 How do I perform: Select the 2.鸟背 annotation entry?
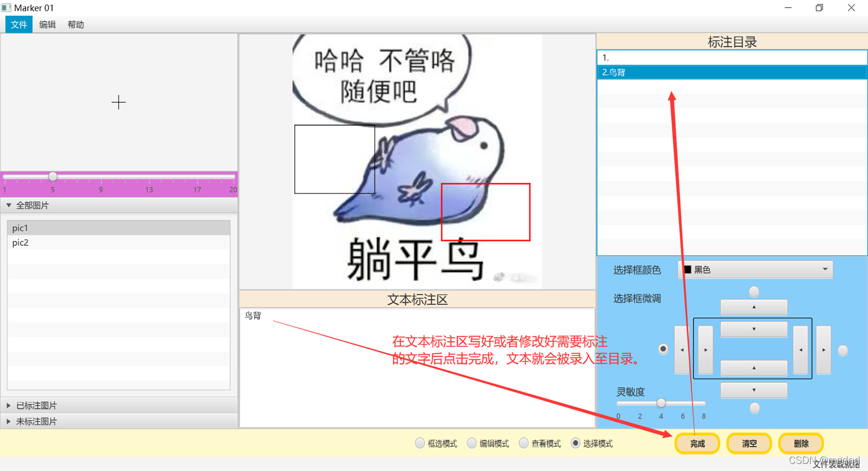[732, 72]
